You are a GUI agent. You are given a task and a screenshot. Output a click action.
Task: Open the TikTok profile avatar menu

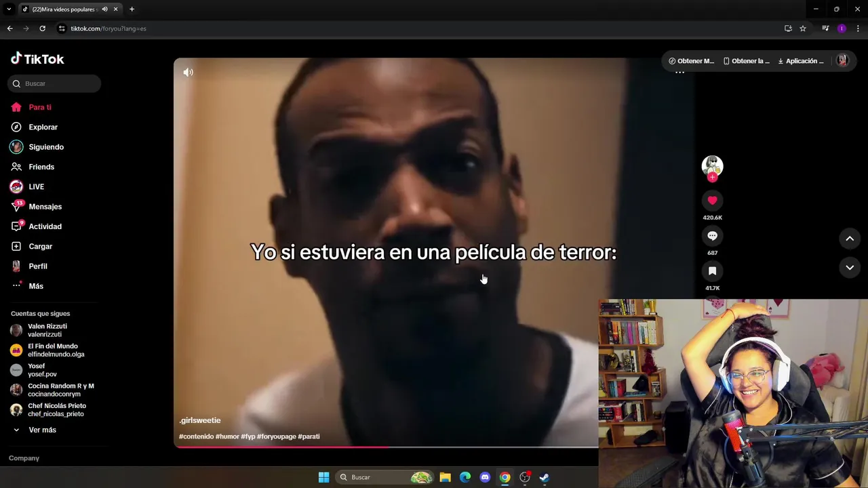click(842, 60)
